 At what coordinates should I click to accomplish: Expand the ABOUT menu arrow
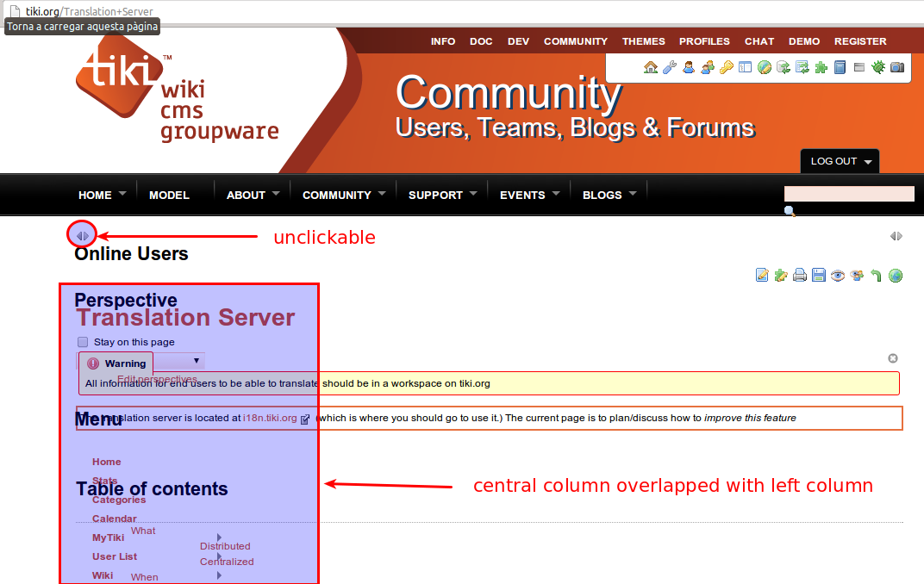tap(276, 193)
